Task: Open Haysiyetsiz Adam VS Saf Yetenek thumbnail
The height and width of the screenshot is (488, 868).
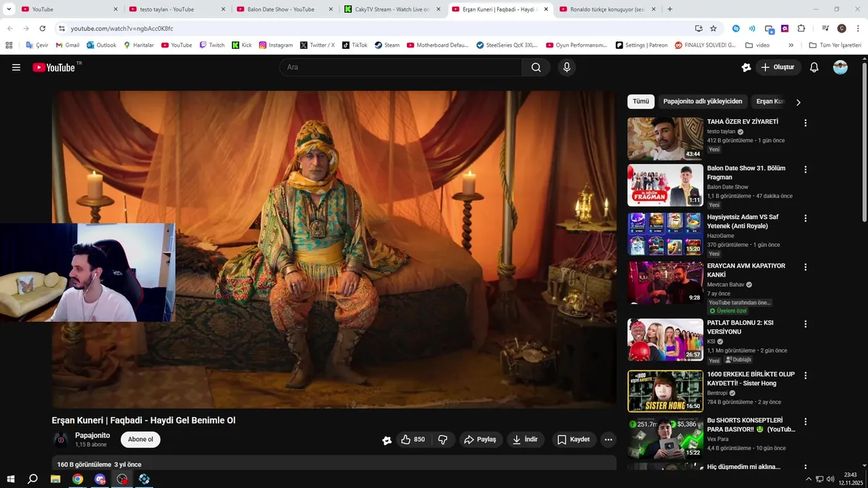Action: tap(665, 234)
